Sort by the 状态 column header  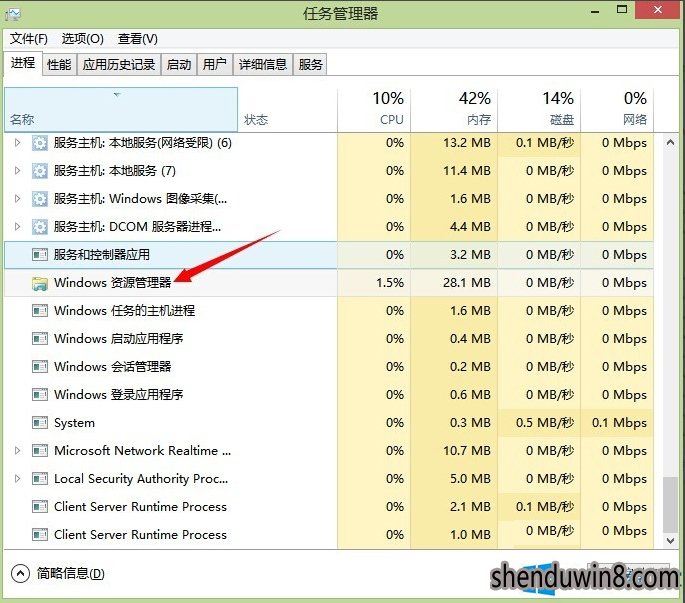click(287, 110)
